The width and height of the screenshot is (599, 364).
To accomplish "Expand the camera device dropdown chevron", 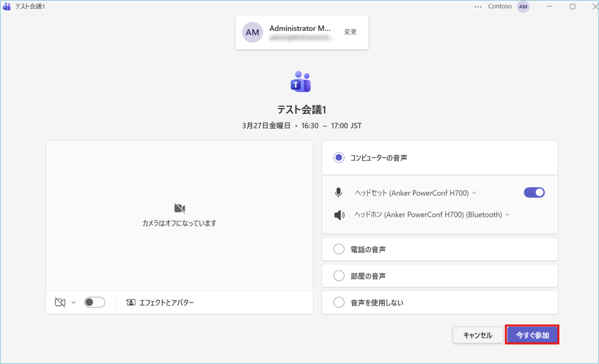I will (x=74, y=303).
